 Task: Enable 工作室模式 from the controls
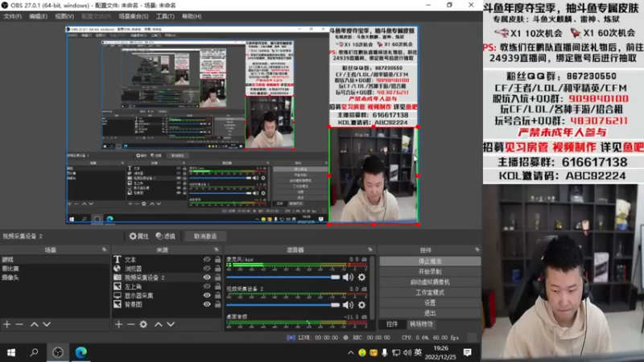pos(430,292)
